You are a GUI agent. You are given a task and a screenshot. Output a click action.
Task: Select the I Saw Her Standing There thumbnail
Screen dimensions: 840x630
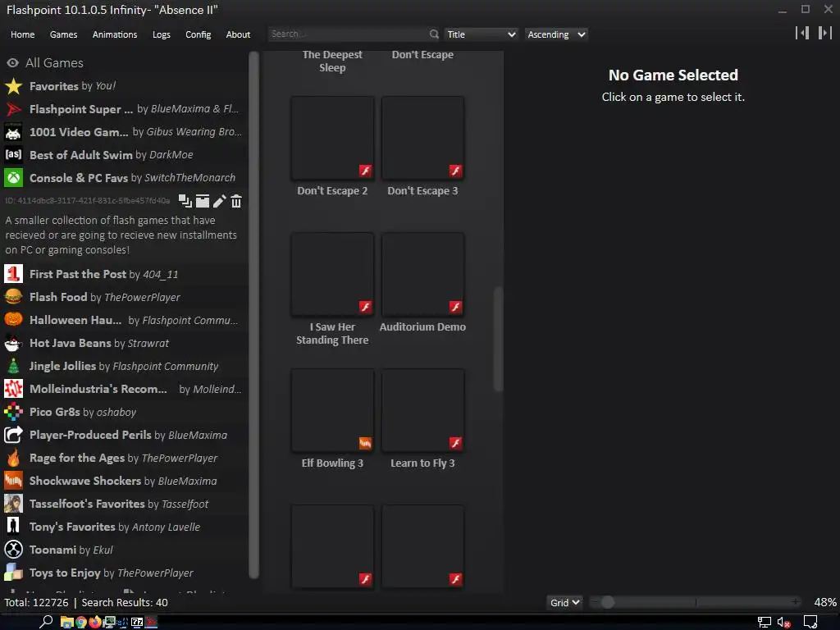tap(332, 274)
